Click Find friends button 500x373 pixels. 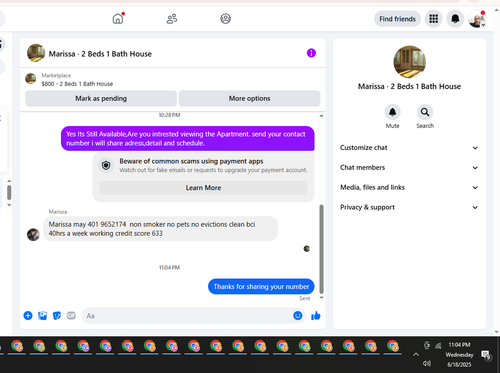tap(397, 19)
